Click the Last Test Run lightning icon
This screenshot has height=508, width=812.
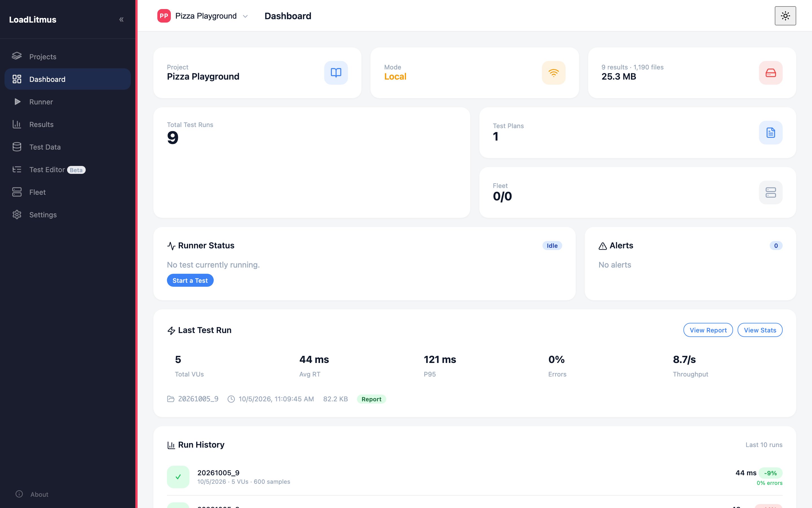[x=171, y=330]
